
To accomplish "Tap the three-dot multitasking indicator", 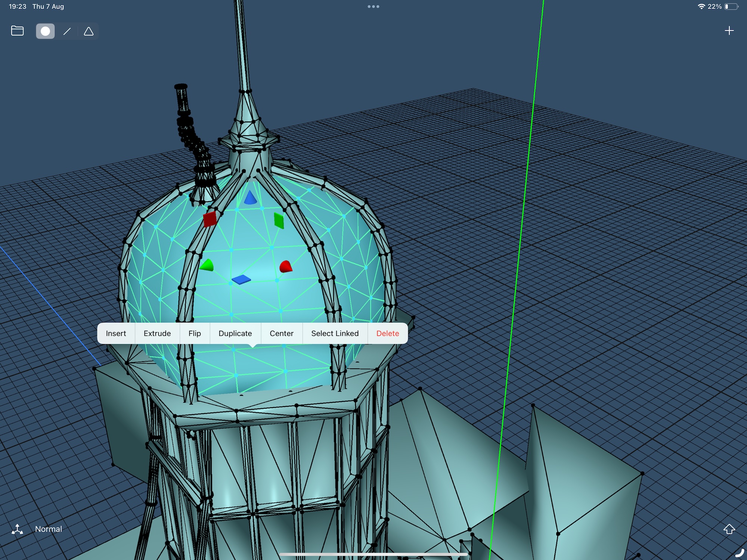I will click(373, 6).
